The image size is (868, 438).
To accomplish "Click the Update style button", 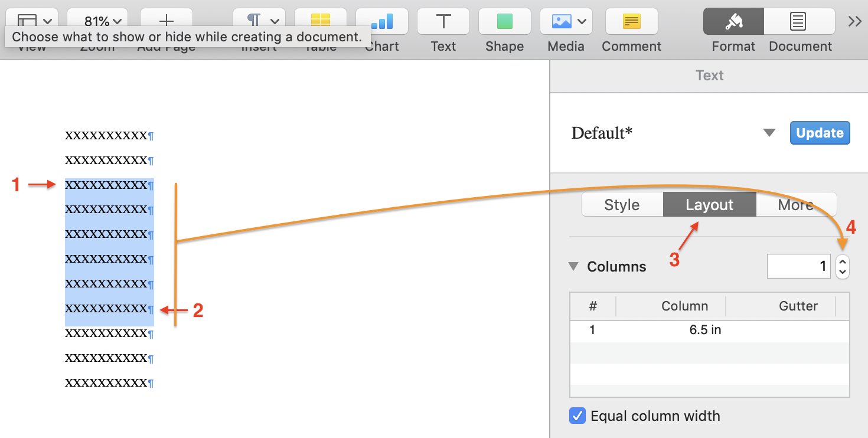I will point(820,133).
